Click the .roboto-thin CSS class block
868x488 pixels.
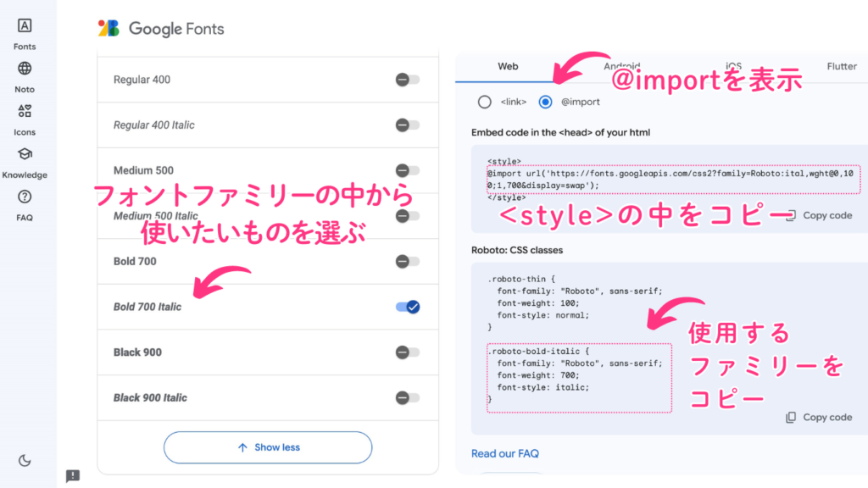[575, 303]
